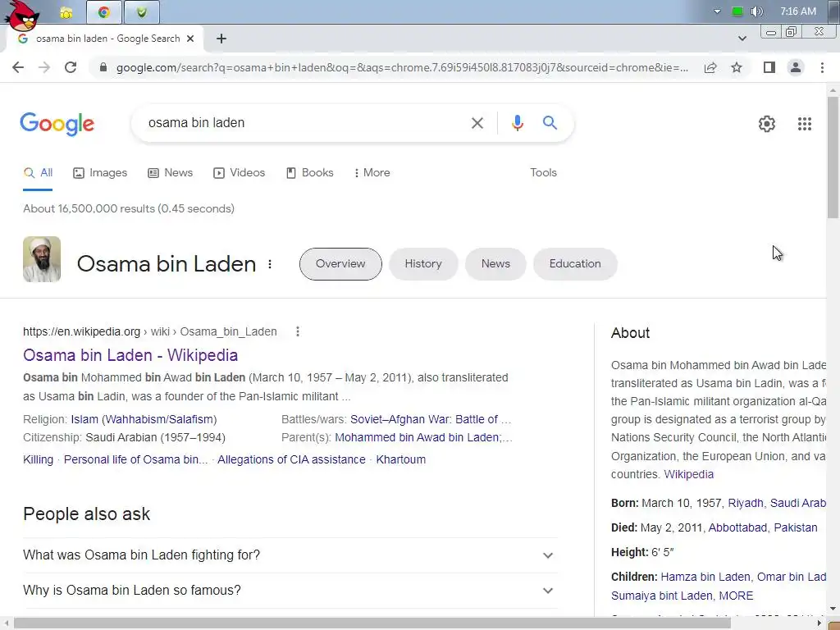Expand the More search categories menu
The height and width of the screenshot is (630, 840).
372,172
